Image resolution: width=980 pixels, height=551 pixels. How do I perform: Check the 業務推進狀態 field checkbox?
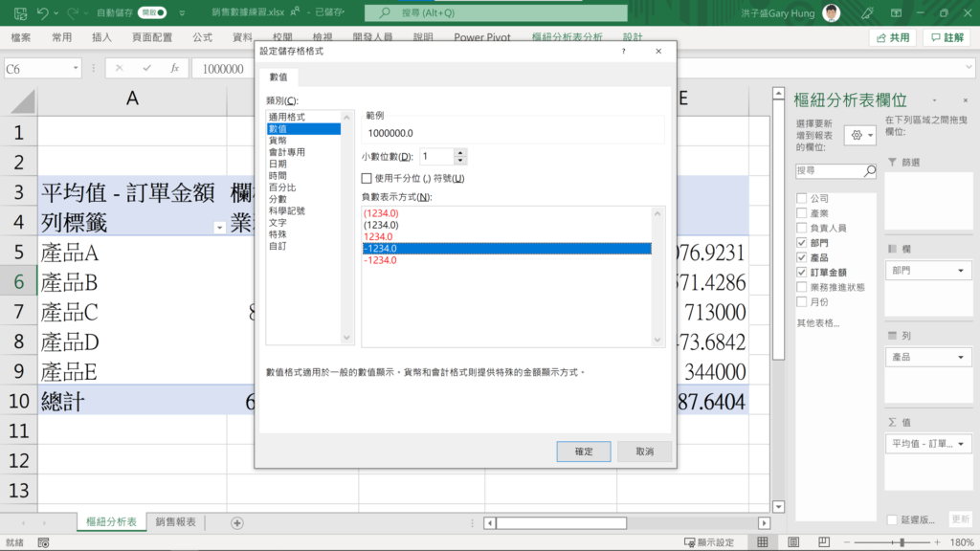coord(802,287)
